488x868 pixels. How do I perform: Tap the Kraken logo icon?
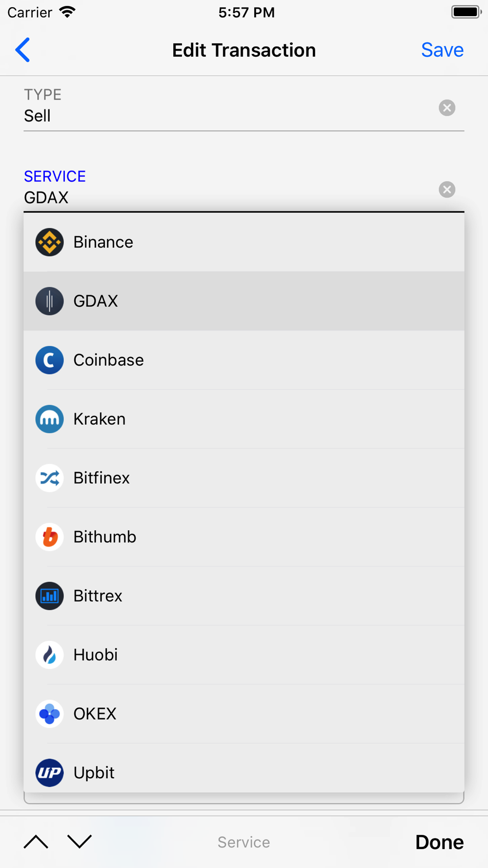[49, 419]
